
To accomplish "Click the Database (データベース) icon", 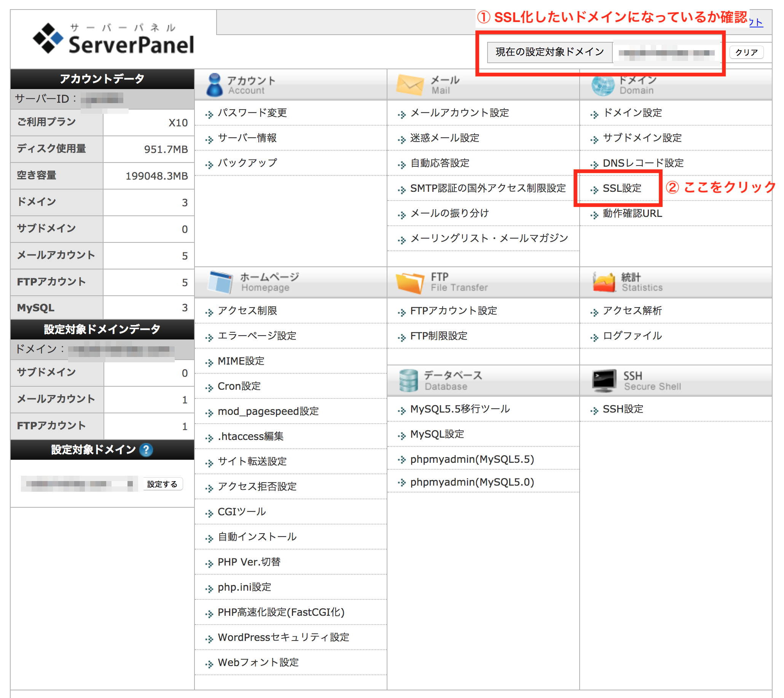I will click(408, 380).
